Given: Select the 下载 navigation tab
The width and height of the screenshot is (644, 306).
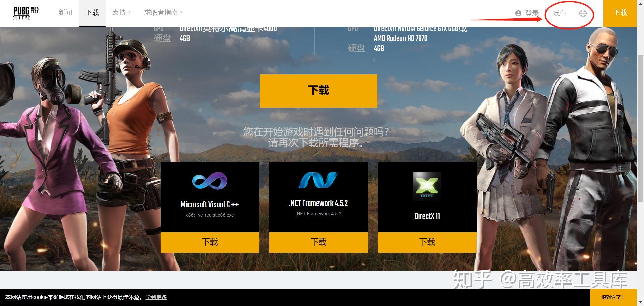Looking at the screenshot, I should tap(92, 13).
